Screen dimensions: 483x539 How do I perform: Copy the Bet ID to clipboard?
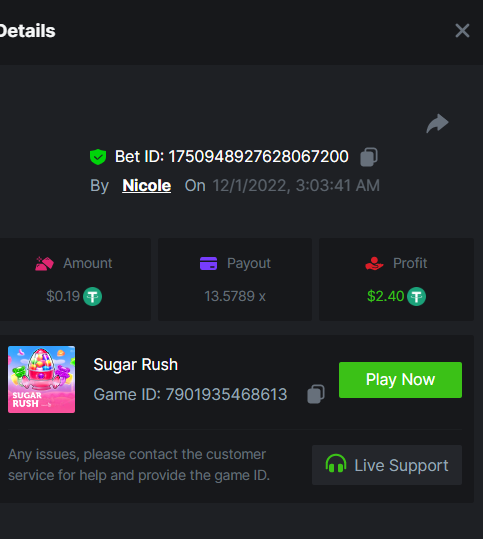coord(369,157)
